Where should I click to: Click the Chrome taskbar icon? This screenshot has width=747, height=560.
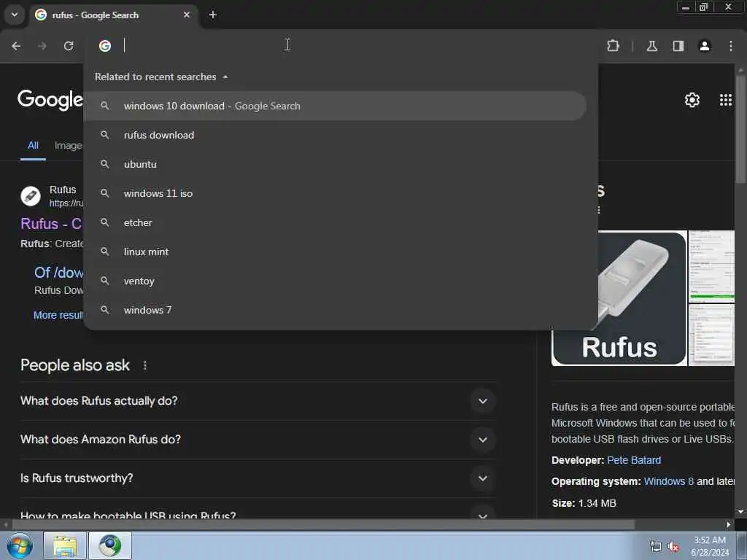pos(110,545)
